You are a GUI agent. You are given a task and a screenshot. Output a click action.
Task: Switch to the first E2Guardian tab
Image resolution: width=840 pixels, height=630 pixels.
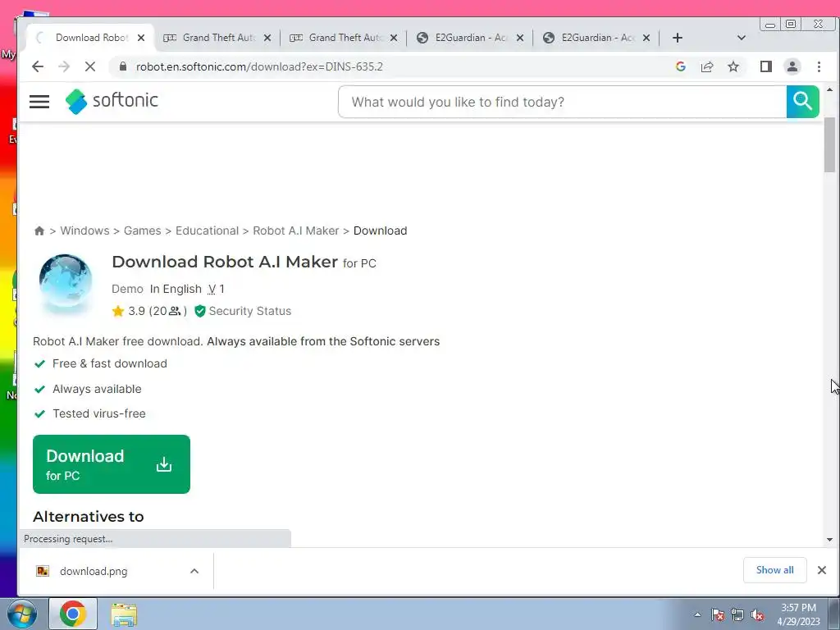(470, 38)
